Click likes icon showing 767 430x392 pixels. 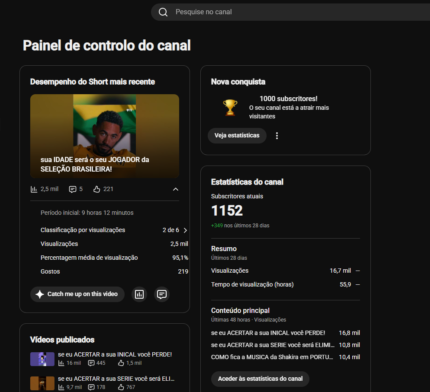coord(121,387)
